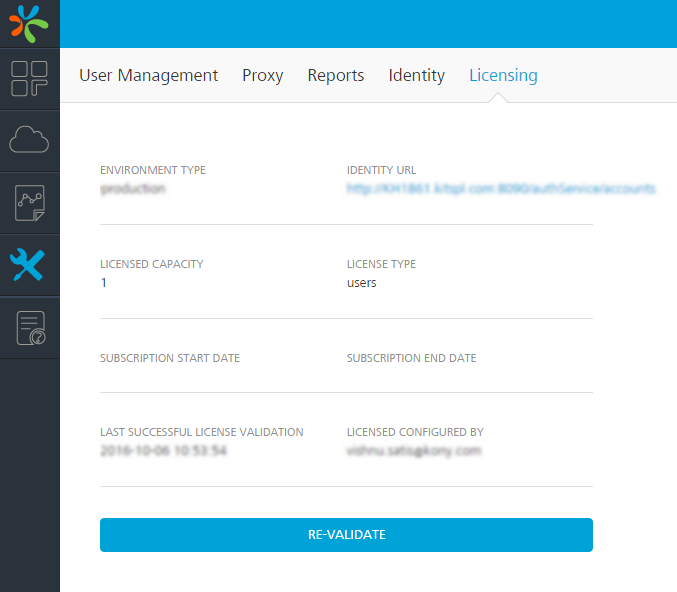Click the Environment Type value
The height and width of the screenshot is (592, 677).
coord(133,188)
